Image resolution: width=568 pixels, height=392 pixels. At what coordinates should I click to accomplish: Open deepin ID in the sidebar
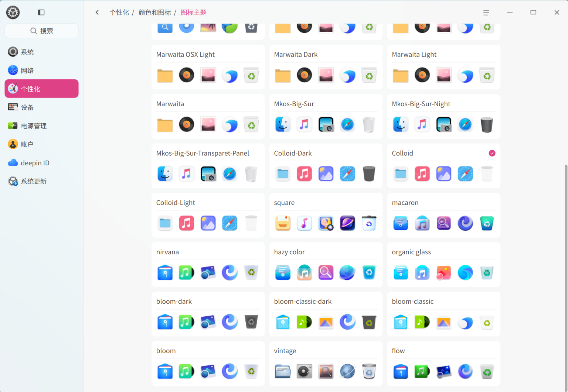pyautogui.click(x=41, y=163)
